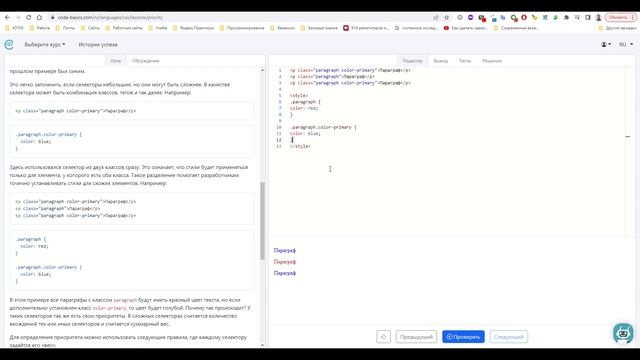Click the Обновить update button

click(620, 18)
